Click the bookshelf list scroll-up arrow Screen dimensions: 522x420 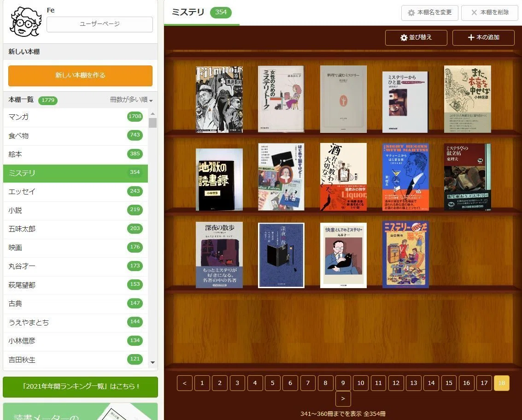pos(153,114)
